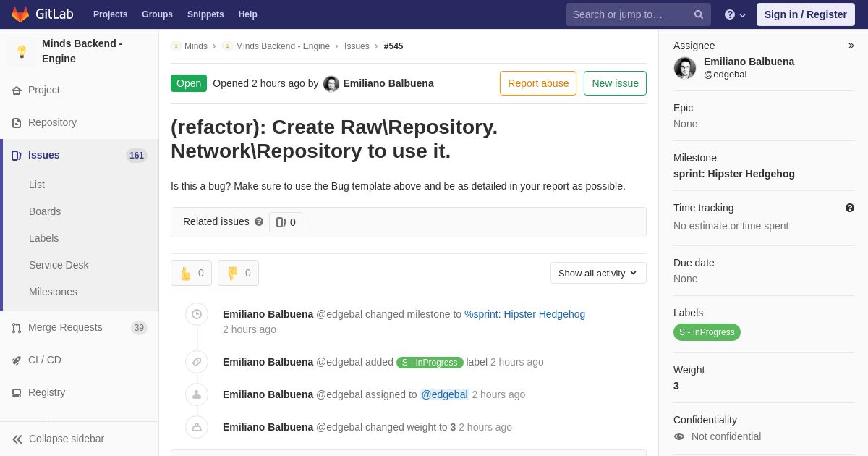This screenshot has height=456, width=868.
Task: Open the Service Desk submenu item
Action: (59, 265)
